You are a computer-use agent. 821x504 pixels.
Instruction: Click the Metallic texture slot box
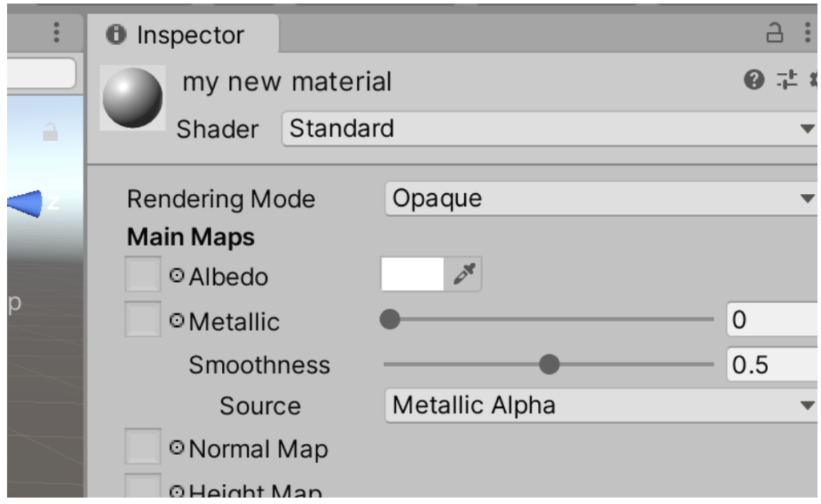[144, 321]
